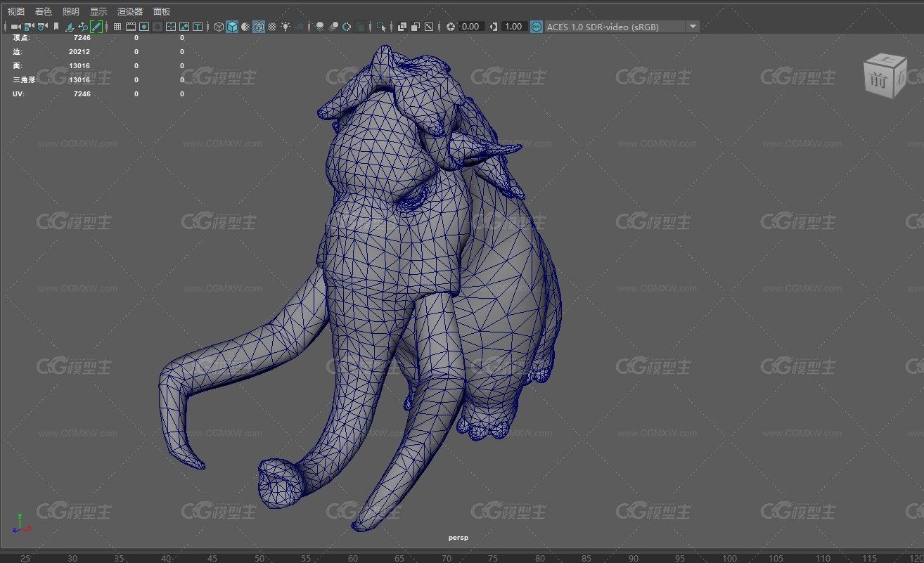Toggle the Safe Action icon
The image size is (924, 563).
coord(184,27)
